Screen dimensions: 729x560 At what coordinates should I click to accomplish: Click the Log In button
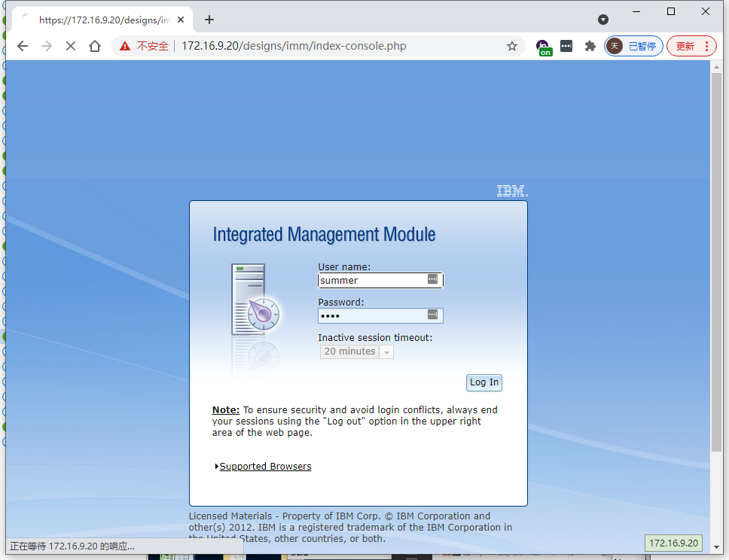484,382
